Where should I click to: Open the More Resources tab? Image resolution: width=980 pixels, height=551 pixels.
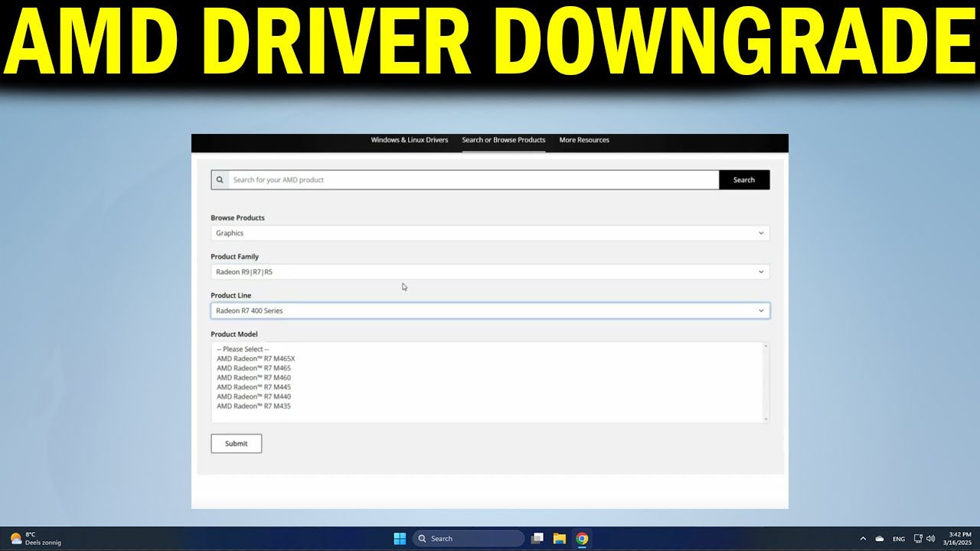584,140
